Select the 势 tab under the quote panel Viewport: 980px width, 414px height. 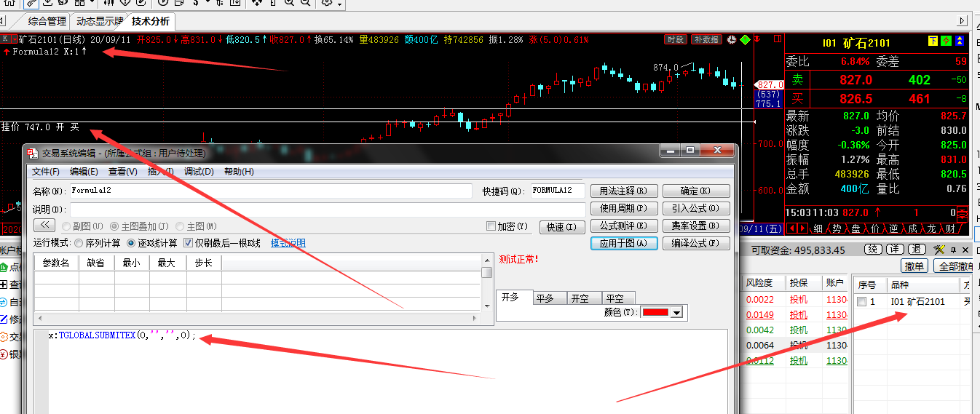(x=837, y=228)
